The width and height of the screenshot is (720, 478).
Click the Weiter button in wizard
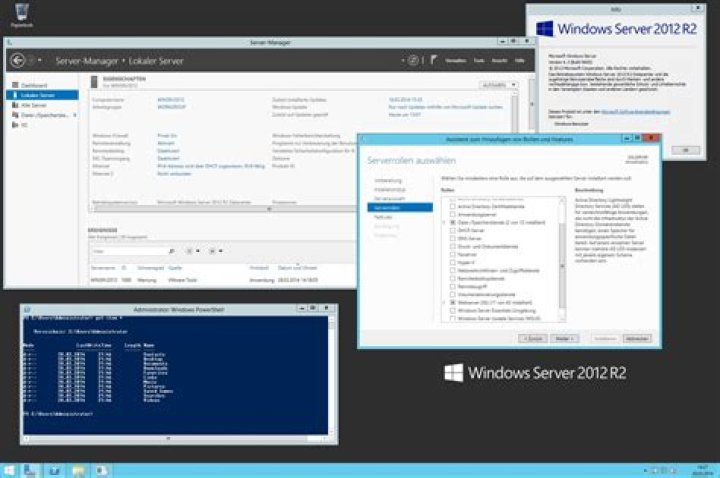(564, 338)
